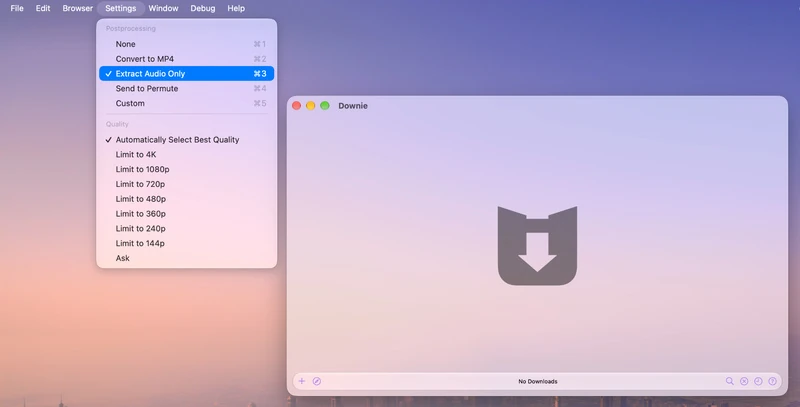Select the Ask quality option

pos(186,258)
